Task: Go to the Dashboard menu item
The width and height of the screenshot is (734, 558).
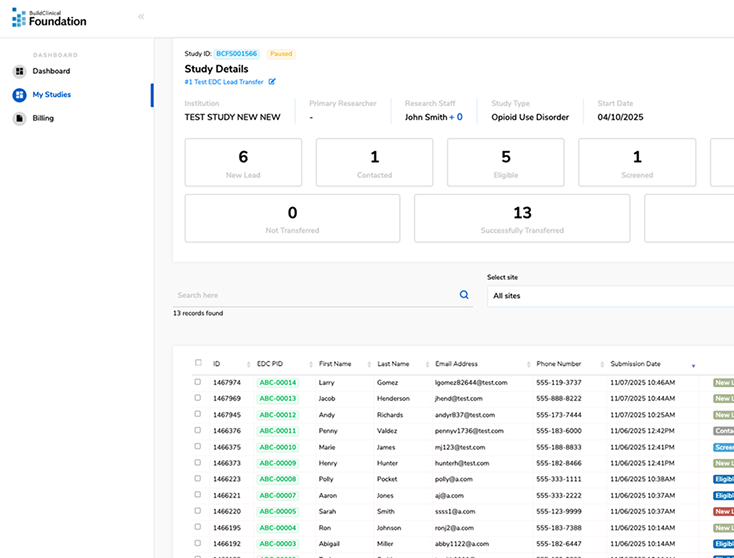Action: (51, 71)
